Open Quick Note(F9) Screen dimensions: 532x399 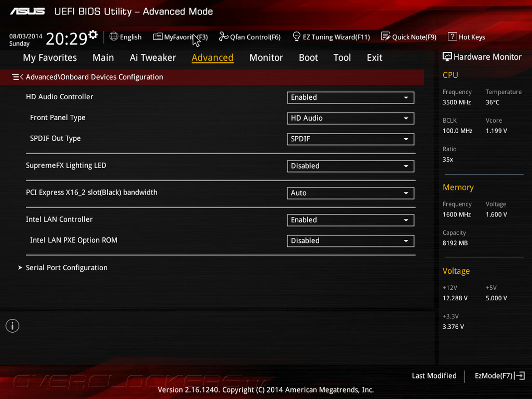click(409, 37)
